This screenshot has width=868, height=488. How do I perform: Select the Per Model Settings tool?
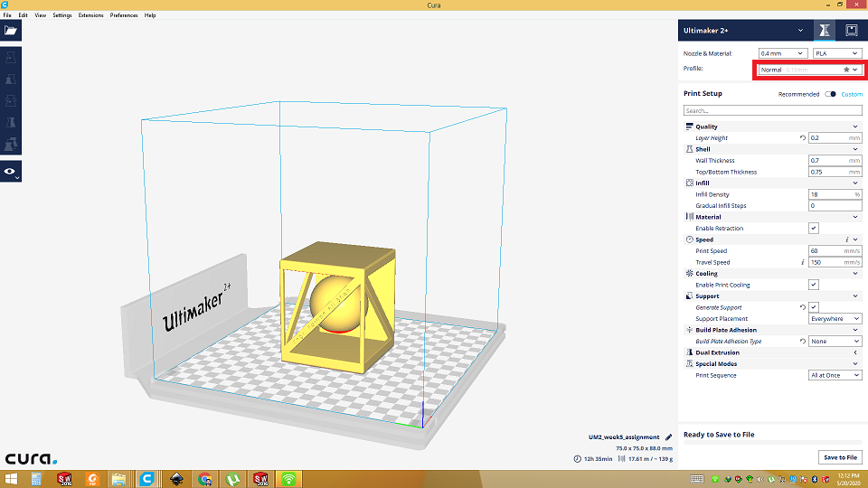point(11,145)
